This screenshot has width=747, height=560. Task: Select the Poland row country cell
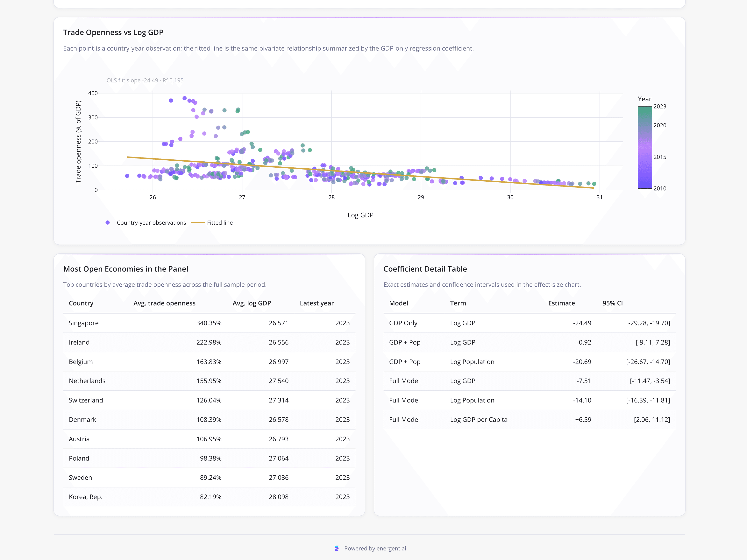pyautogui.click(x=79, y=458)
